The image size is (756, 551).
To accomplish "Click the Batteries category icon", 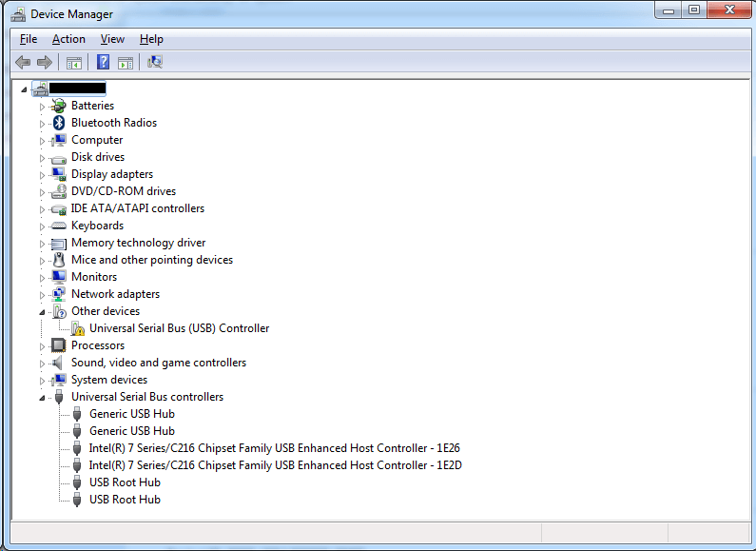I will 59,106.
